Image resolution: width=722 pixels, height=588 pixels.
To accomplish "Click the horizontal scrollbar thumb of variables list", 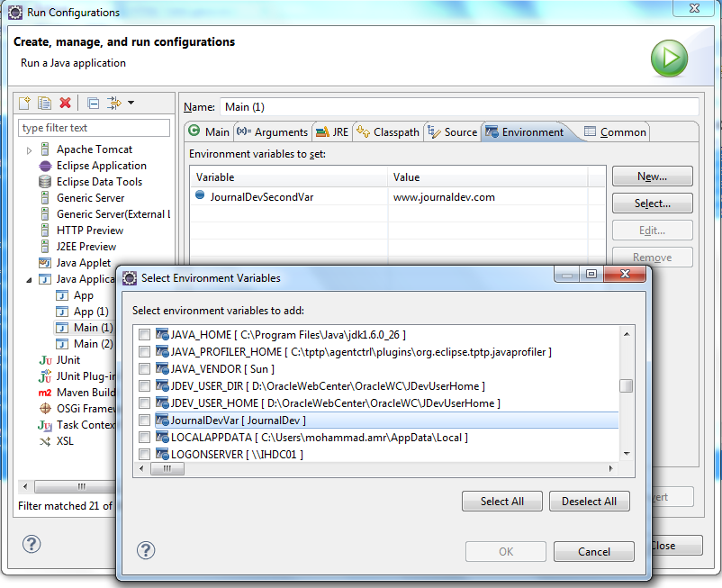I will pyautogui.click(x=167, y=469).
